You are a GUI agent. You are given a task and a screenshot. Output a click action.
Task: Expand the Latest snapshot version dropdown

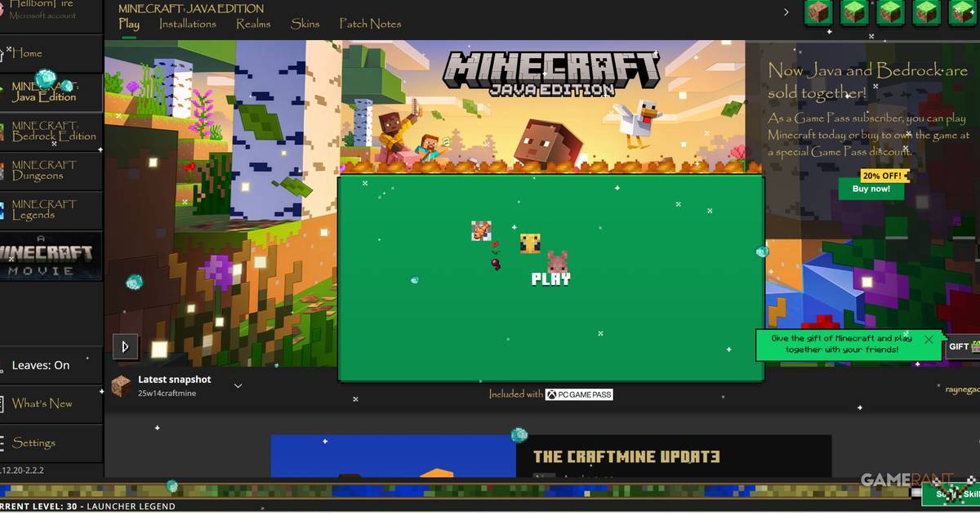[238, 386]
